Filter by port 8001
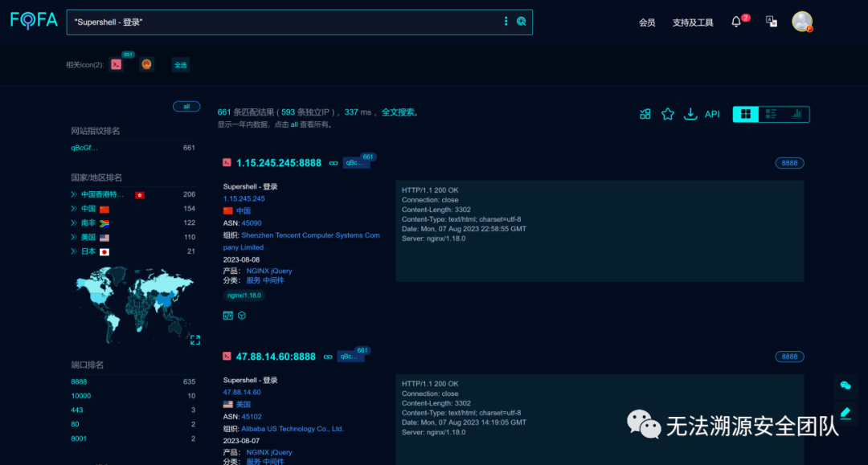The width and height of the screenshot is (868, 465). (x=79, y=438)
